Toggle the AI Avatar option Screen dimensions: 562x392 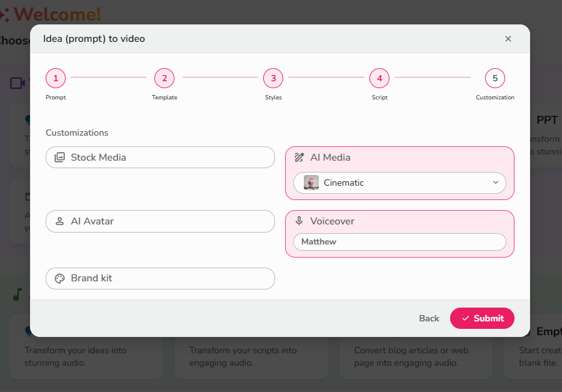point(160,221)
